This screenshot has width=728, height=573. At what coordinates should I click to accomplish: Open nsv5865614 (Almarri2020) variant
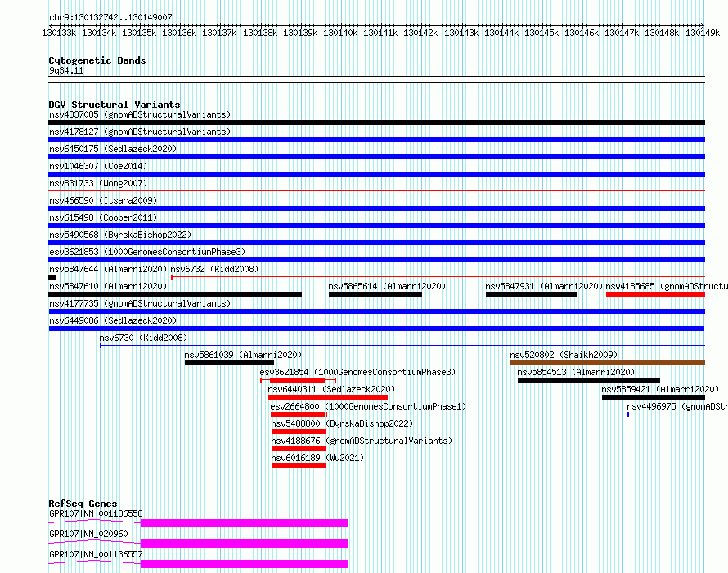(387, 286)
